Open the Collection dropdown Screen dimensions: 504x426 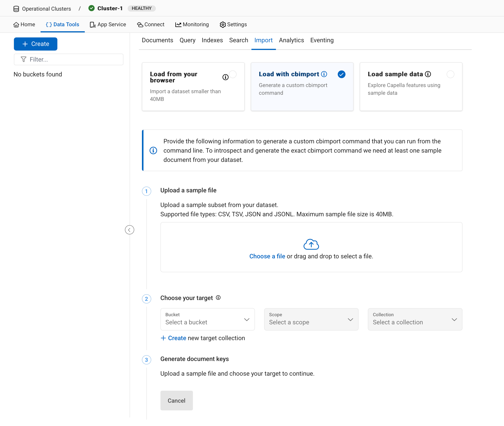[x=415, y=319]
